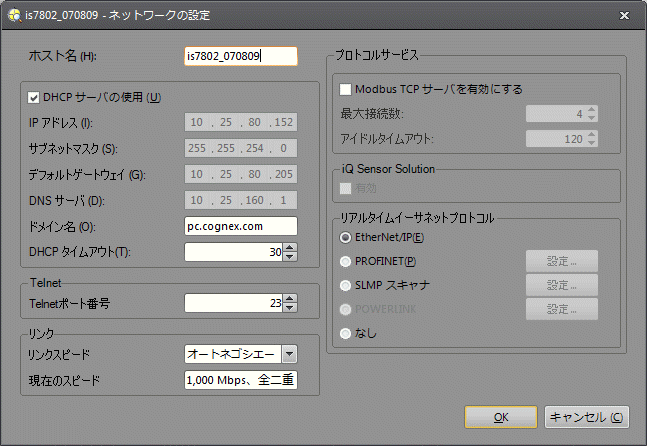
Task: Select the なし radio button
Action: coord(346,333)
